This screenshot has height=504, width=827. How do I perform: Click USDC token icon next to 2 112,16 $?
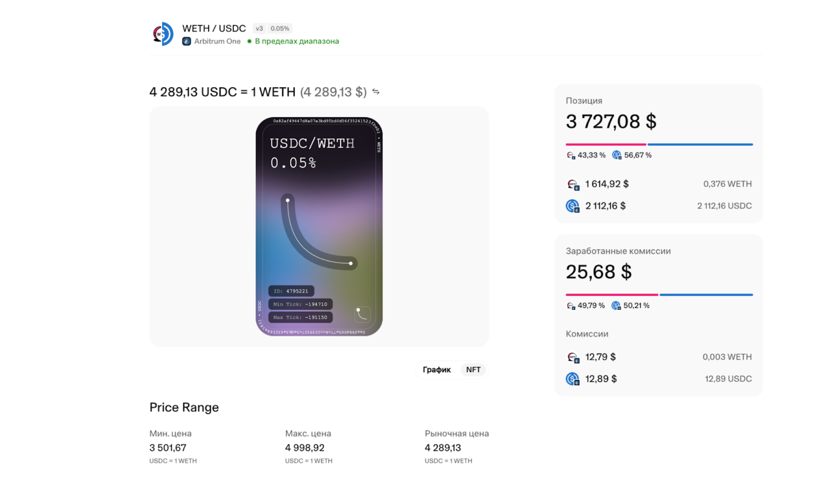[x=573, y=206]
